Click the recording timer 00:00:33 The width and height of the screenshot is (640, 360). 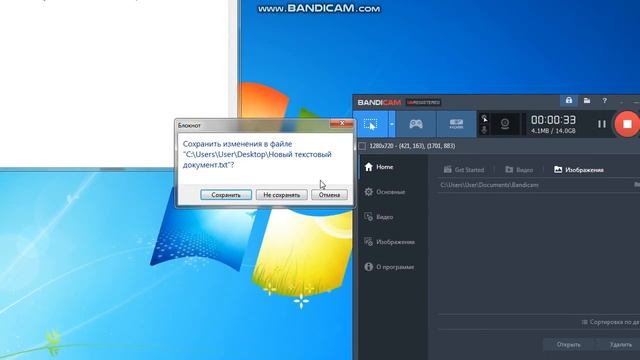coord(553,120)
